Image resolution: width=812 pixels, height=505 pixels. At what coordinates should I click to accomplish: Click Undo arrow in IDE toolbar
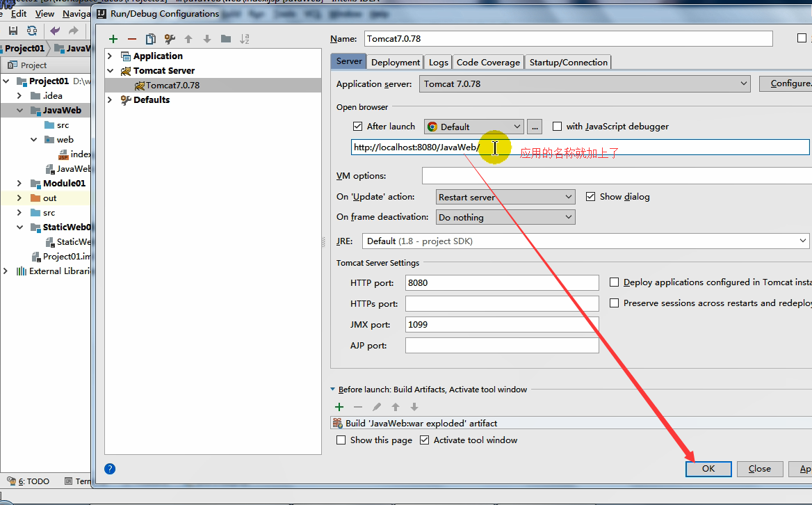55,31
